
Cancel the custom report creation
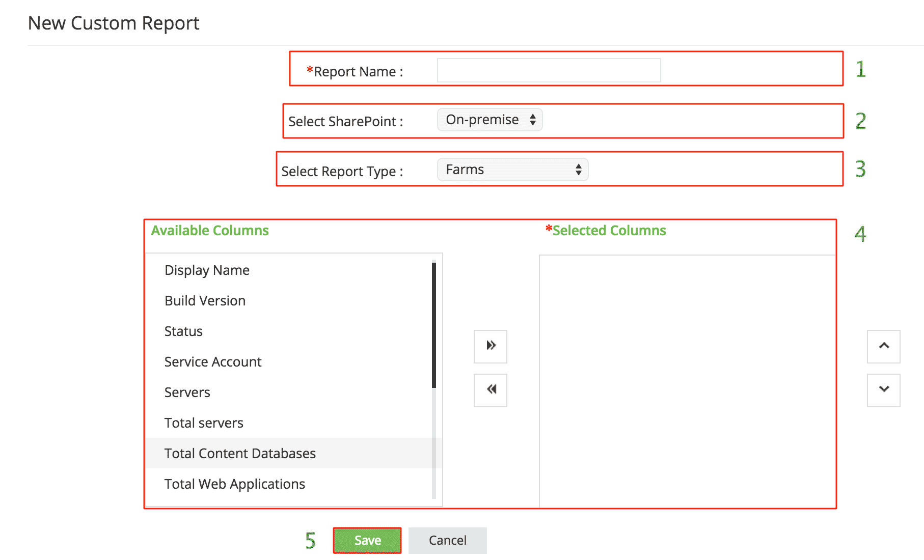[x=447, y=540]
